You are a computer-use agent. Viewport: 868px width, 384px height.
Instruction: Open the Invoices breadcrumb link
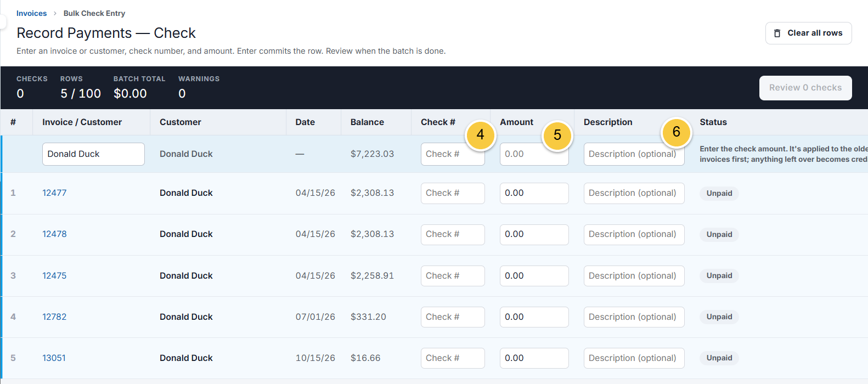tap(31, 13)
